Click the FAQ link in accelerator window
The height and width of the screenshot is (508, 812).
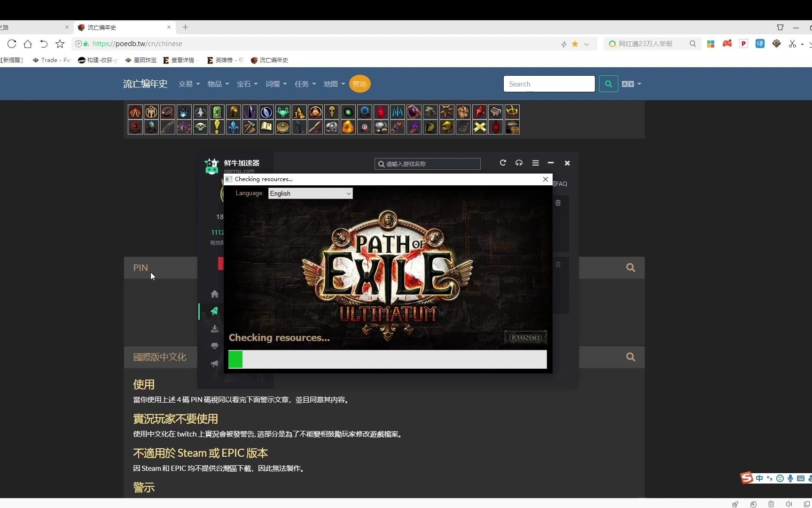561,184
